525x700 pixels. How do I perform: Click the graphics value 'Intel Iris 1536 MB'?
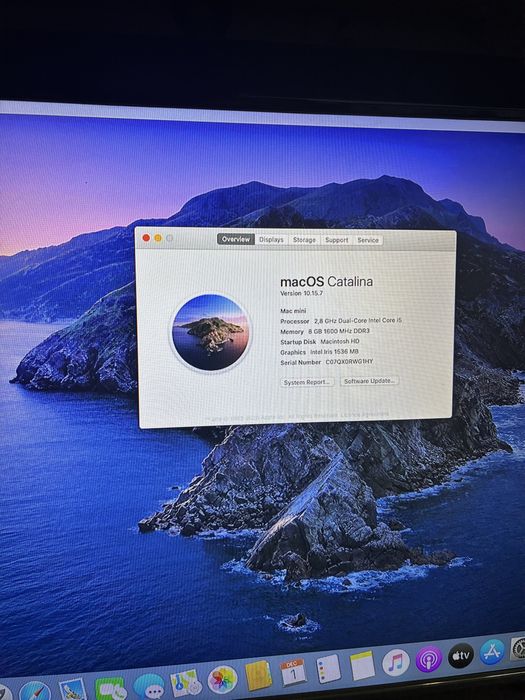coord(334,352)
